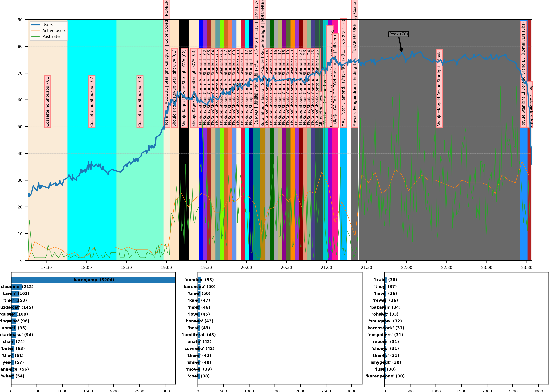Click the 'shine' (40) bar label
The height and width of the screenshot is (392, 560).
(x=199, y=362)
